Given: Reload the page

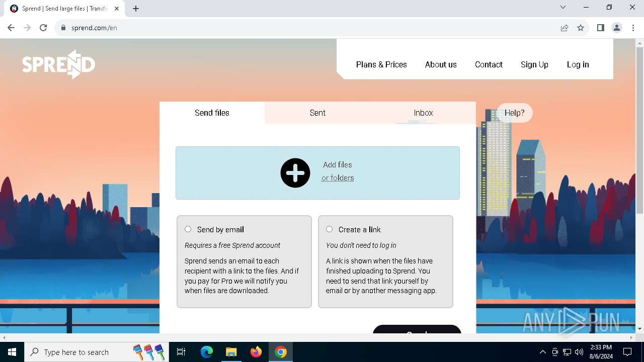Looking at the screenshot, I should (x=43, y=28).
